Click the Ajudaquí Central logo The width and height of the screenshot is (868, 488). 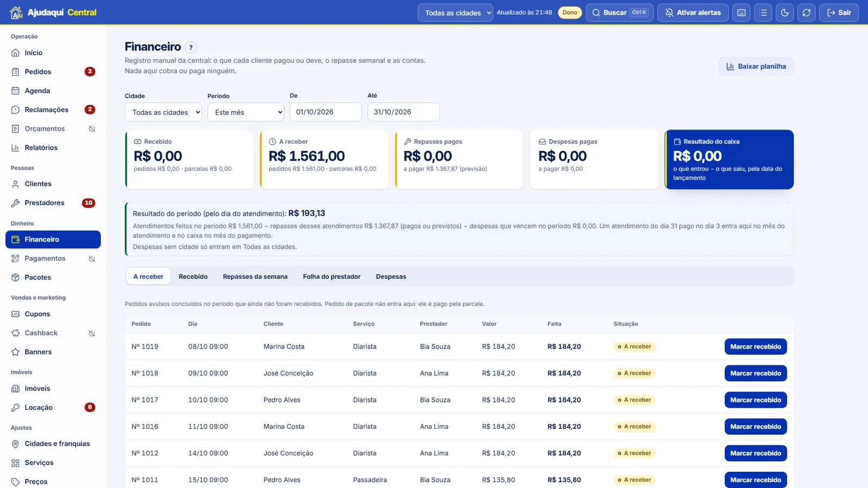click(x=53, y=12)
